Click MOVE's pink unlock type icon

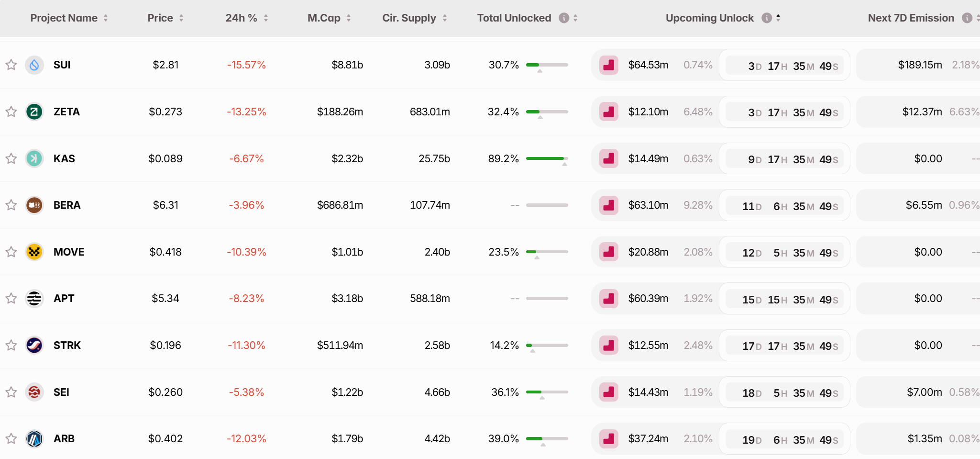pyautogui.click(x=609, y=252)
